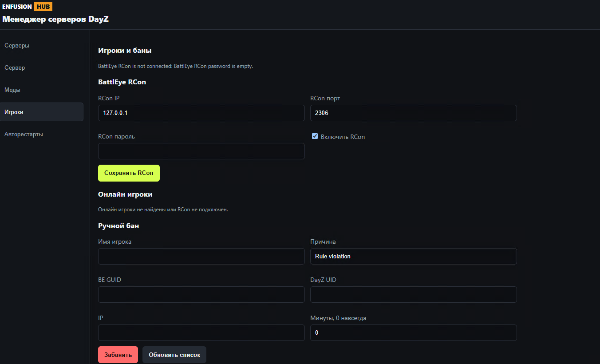This screenshot has width=600, height=364.
Task: Focus the DayZ UID field
Action: [414, 294]
